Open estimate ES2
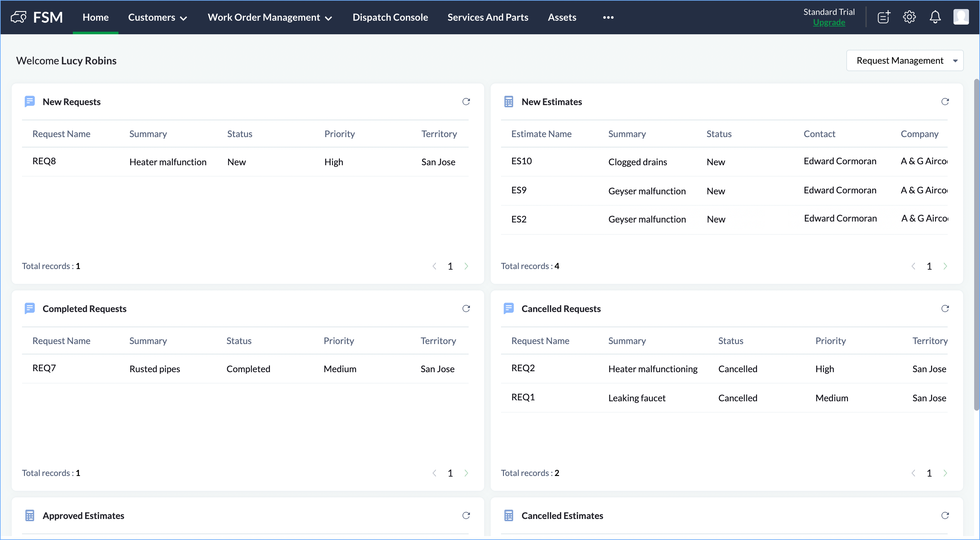The width and height of the screenshot is (980, 540). tap(518, 219)
